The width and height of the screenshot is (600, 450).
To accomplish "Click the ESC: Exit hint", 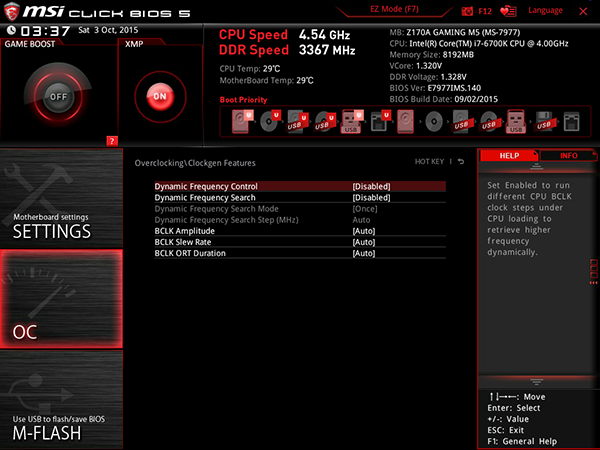I will point(505,430).
